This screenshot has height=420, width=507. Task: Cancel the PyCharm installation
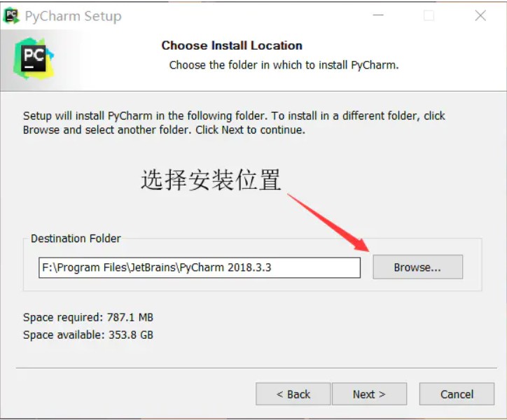click(457, 394)
